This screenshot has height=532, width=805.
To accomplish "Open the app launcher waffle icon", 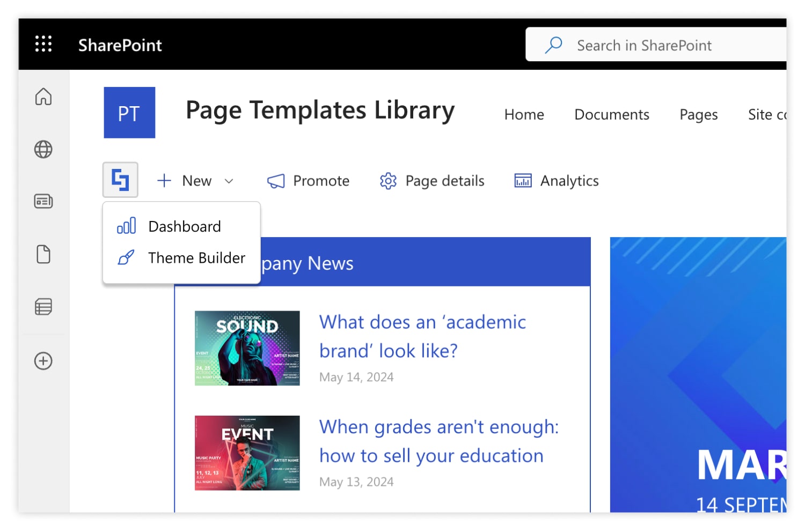I will coord(43,44).
